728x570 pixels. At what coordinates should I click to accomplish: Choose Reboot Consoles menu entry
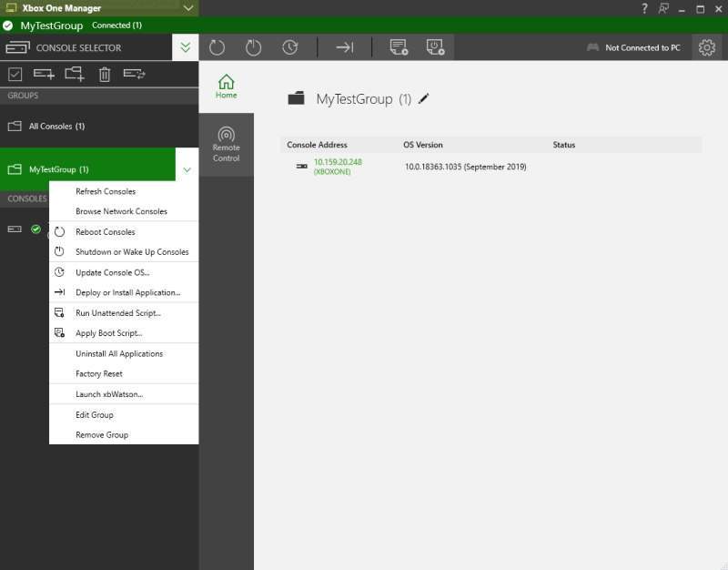pyautogui.click(x=124, y=232)
